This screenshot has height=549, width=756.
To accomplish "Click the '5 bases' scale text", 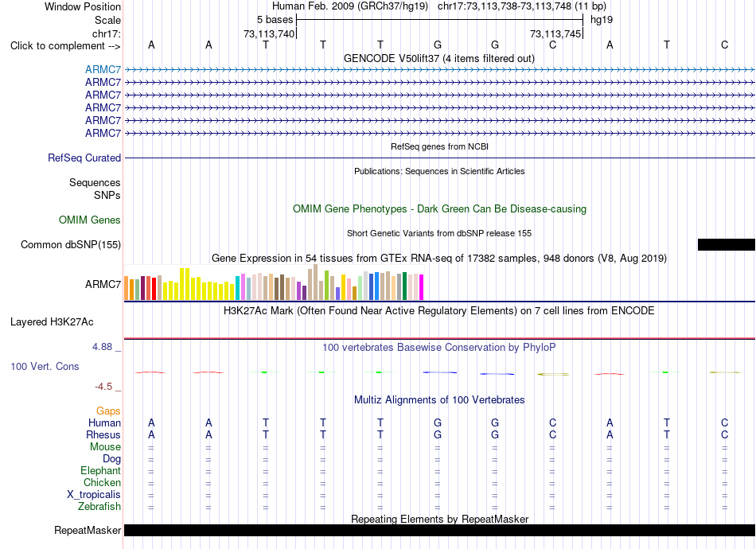I will (x=275, y=20).
